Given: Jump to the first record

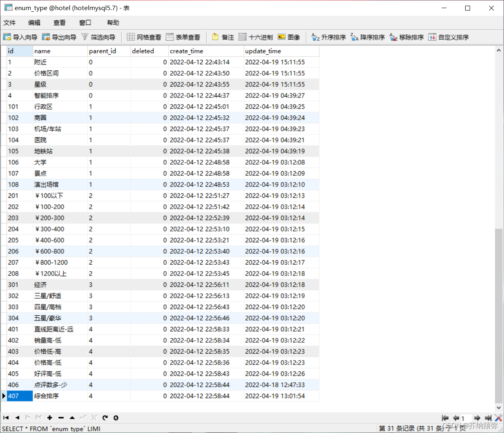Looking at the screenshot, I should click(6, 418).
